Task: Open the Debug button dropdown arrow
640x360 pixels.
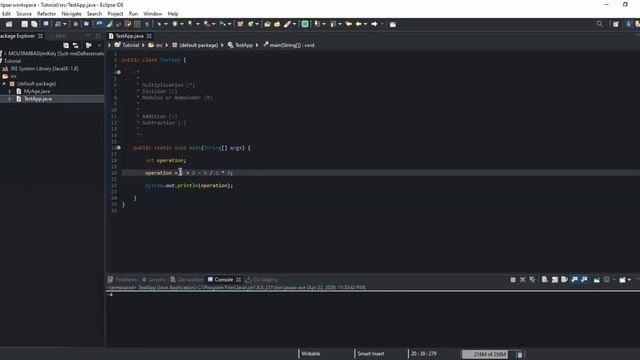Action: [x=166, y=24]
